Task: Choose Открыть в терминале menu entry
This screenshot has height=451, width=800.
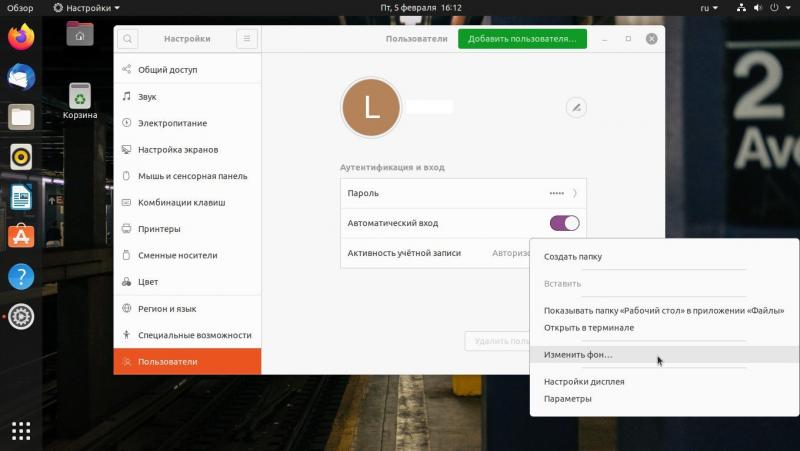Action: point(588,327)
